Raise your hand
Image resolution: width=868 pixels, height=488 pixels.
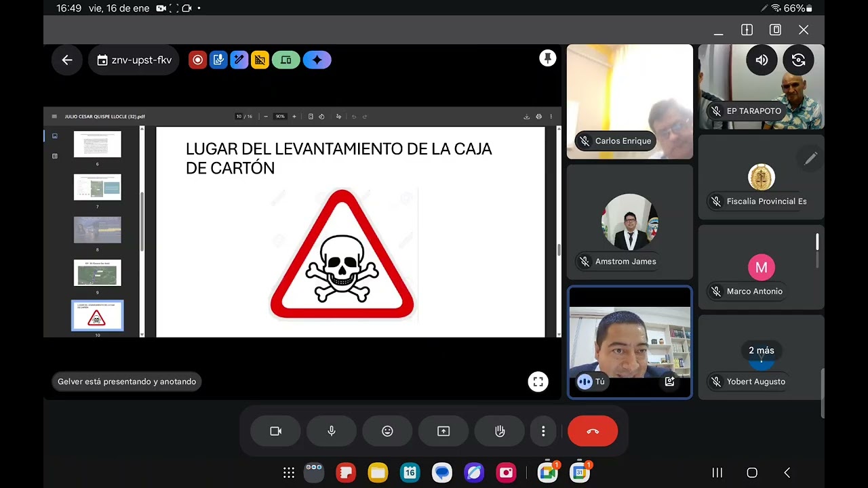[500, 431]
